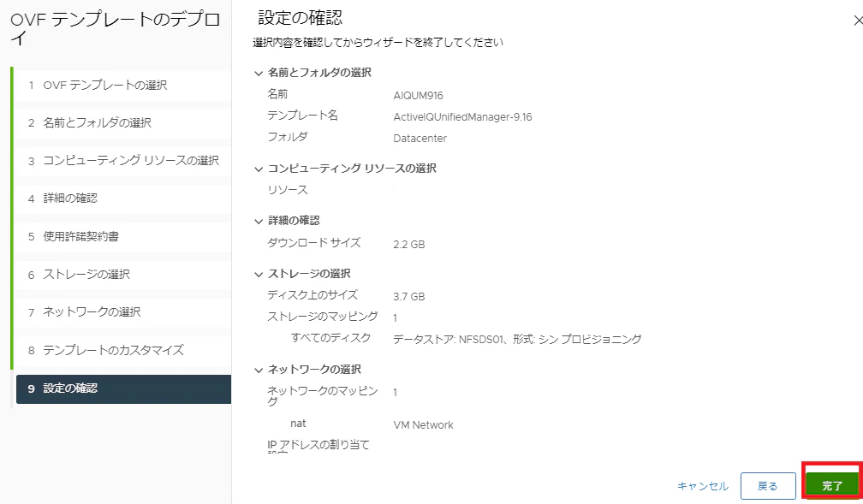863x504 pixels.
Task: Select datastore text NFSDS01 シン プロビジョニング
Action: (517, 340)
